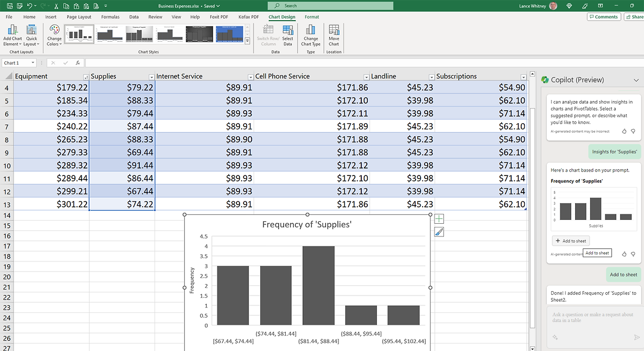
Task: Click the select all corner triangle
Action: [9, 76]
